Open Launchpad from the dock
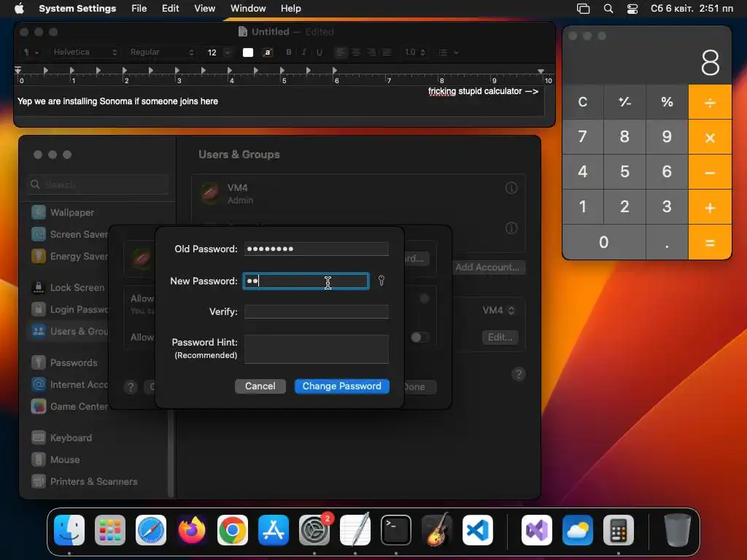Image resolution: width=747 pixels, height=560 pixels. [110, 530]
